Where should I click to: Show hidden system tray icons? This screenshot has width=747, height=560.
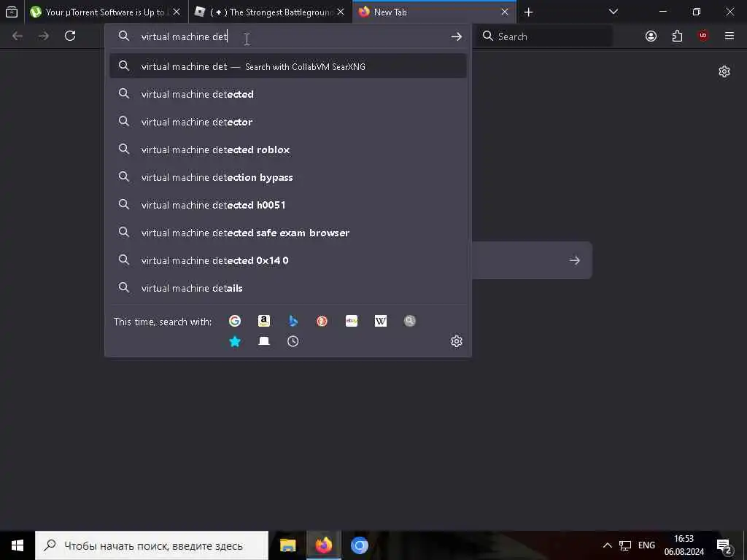coord(607,545)
